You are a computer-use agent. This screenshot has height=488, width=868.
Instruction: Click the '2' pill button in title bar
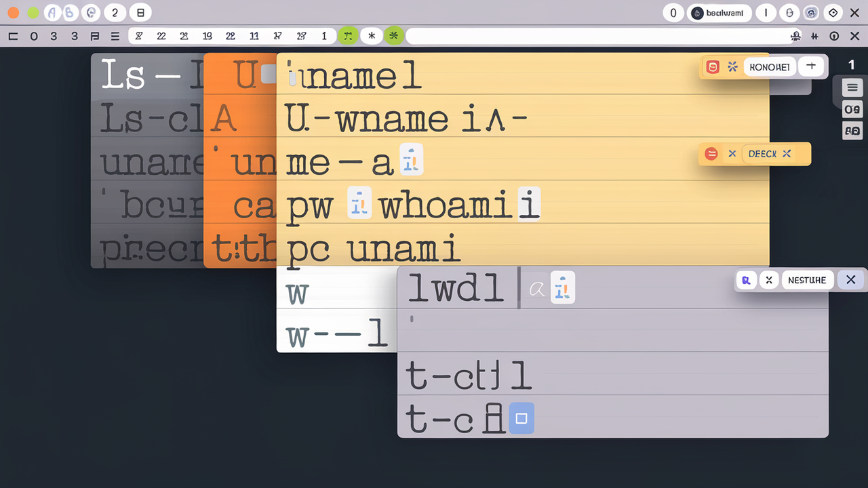115,12
